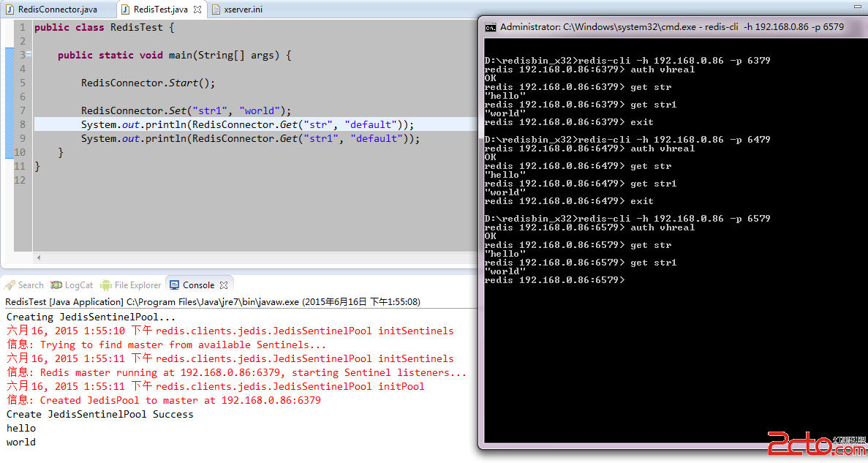Select the RedisTest.java editor tab
The height and width of the screenshot is (463, 868).
point(160,10)
